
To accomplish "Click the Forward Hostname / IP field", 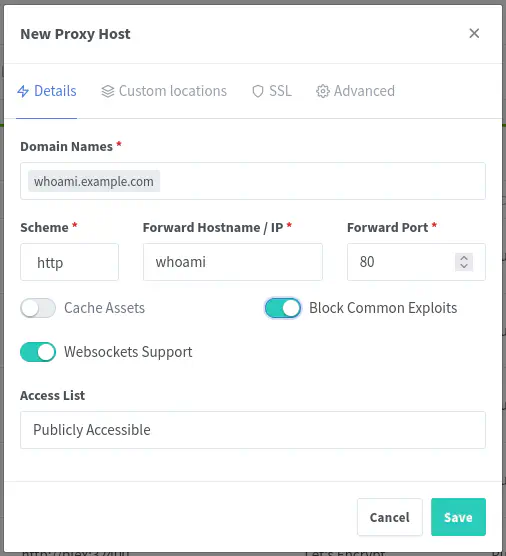I will [233, 262].
